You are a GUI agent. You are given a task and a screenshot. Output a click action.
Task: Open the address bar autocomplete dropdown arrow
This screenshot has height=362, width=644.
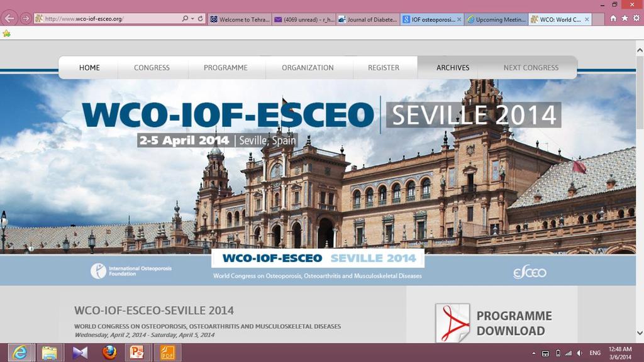192,18
